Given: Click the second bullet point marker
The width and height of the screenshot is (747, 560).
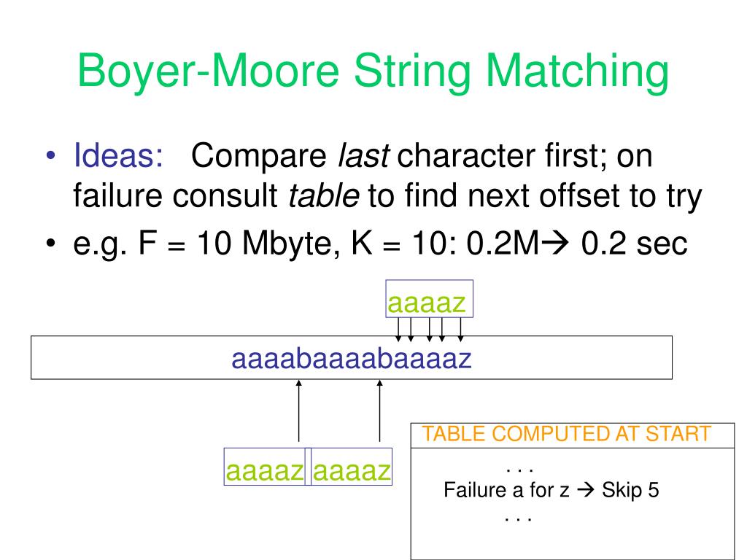Looking at the screenshot, I should pos(51,244).
